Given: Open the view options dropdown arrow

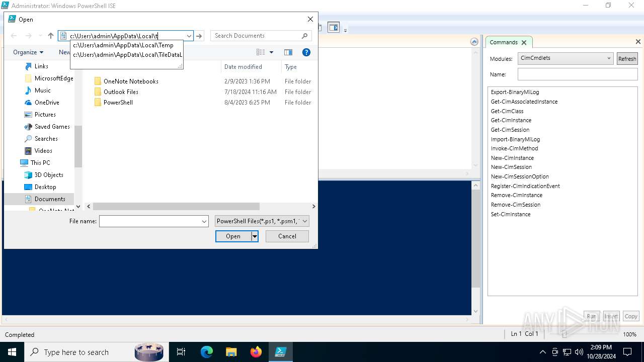Looking at the screenshot, I should 271,52.
